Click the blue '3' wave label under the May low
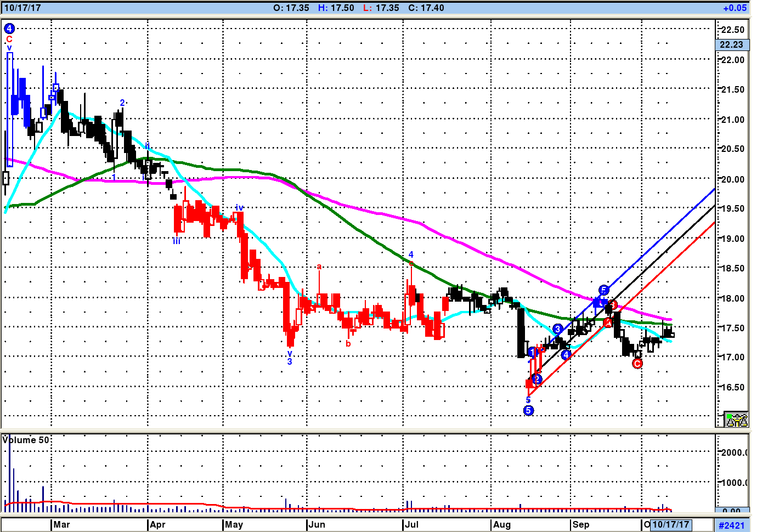The height and width of the screenshot is (532, 768). point(290,361)
